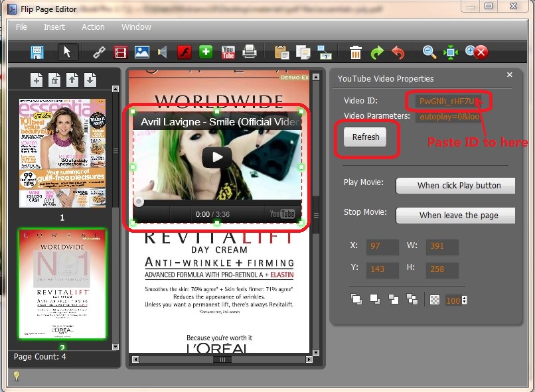The height and width of the screenshot is (392, 535).
Task: Click the canvas horizontal scrollbar thumb
Action: tap(222, 359)
